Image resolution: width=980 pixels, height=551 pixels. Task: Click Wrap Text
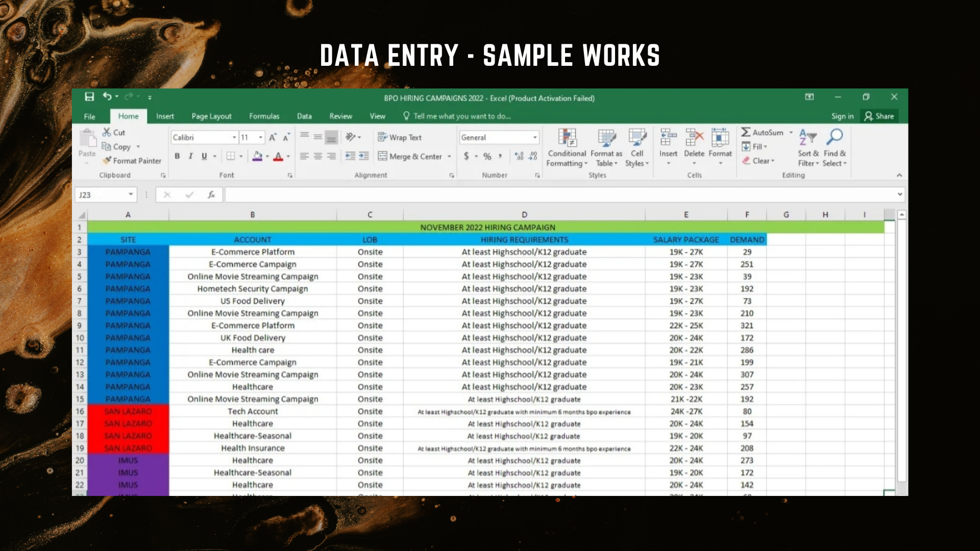[x=400, y=137]
